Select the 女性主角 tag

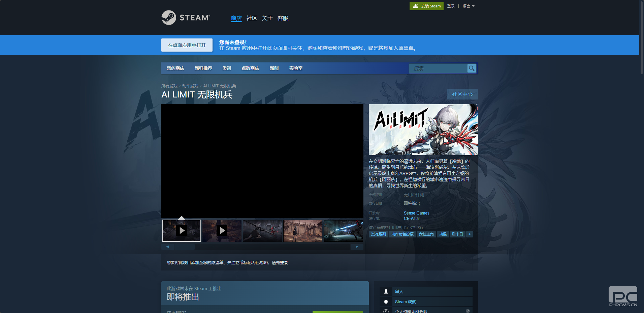(x=426, y=234)
